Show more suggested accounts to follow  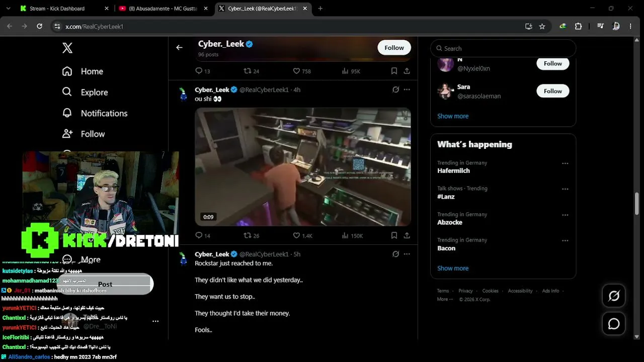coord(453,116)
